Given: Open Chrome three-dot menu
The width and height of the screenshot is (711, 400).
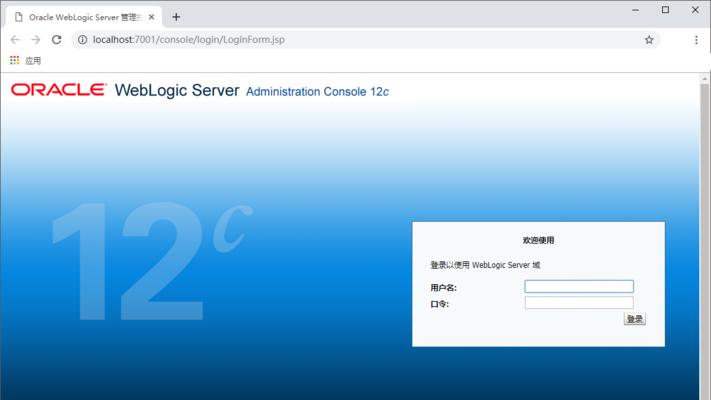Looking at the screenshot, I should [x=696, y=40].
